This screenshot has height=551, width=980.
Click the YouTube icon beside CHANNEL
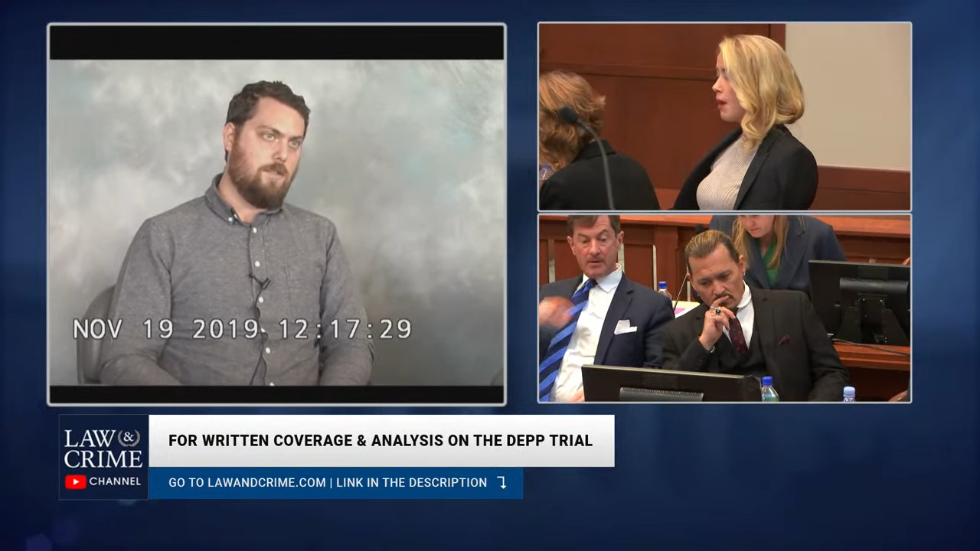coord(75,482)
